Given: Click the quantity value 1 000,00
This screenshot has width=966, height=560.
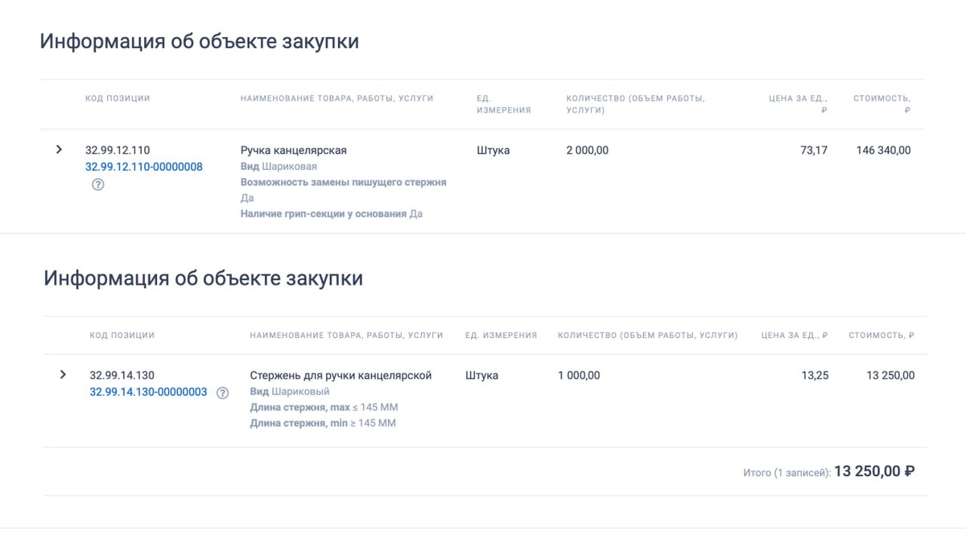Looking at the screenshot, I should (579, 376).
